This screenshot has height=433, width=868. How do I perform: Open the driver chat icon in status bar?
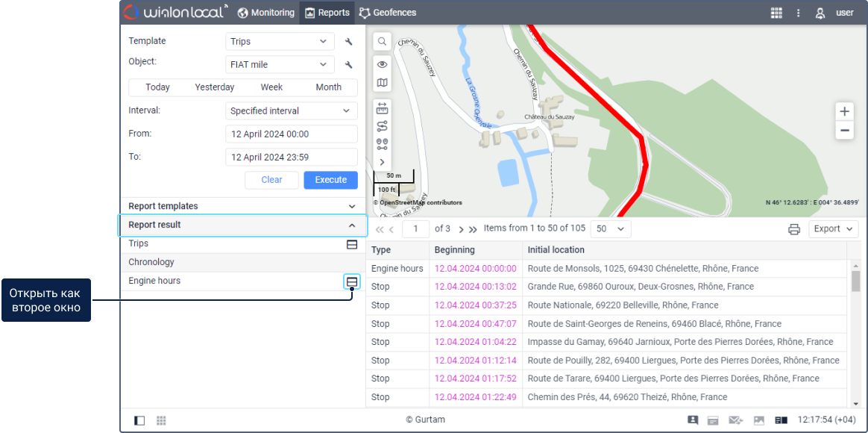pyautogui.click(x=693, y=420)
